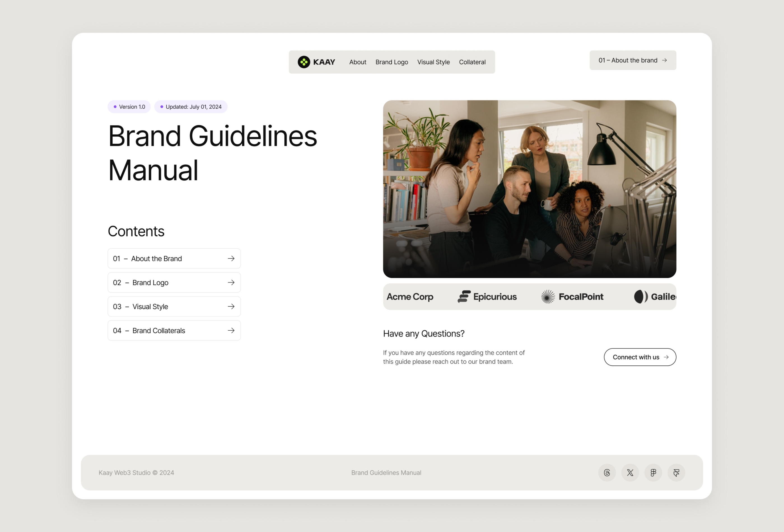Click the Framer icon in footer

pos(676,472)
